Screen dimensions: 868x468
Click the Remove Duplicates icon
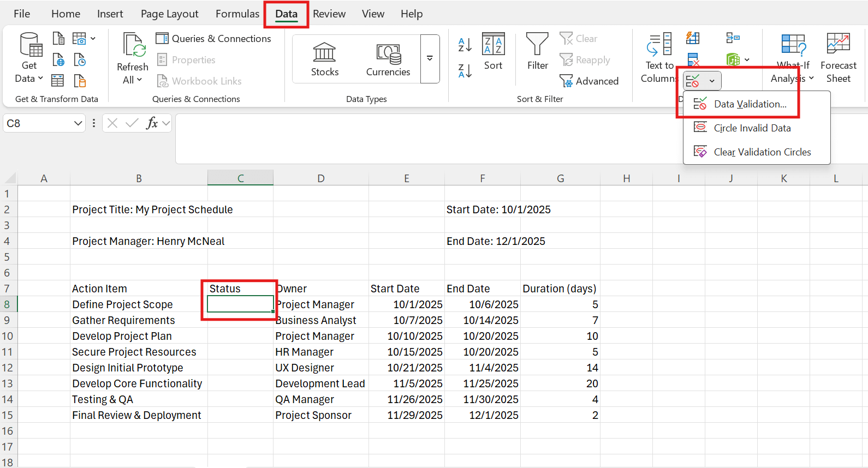click(x=693, y=59)
